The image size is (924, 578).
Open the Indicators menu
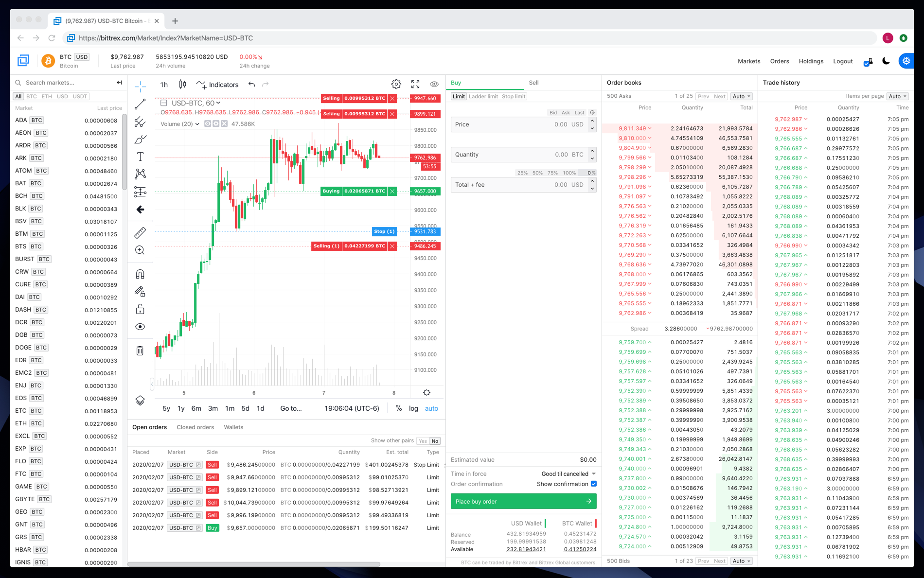pyautogui.click(x=217, y=85)
